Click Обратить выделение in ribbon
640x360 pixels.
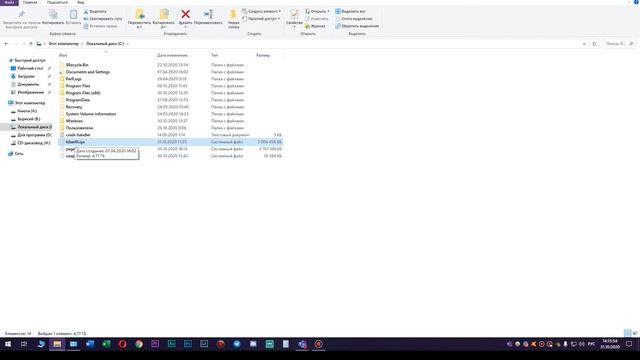pos(357,26)
